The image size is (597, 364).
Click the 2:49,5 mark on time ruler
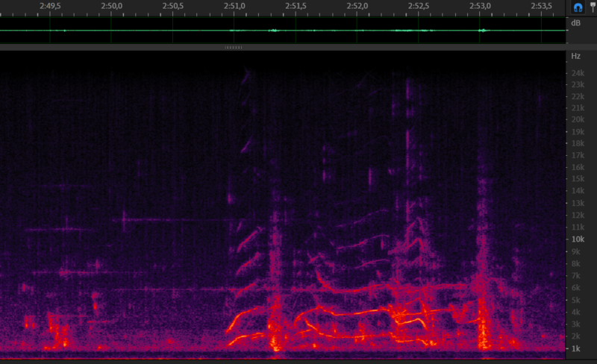point(51,6)
